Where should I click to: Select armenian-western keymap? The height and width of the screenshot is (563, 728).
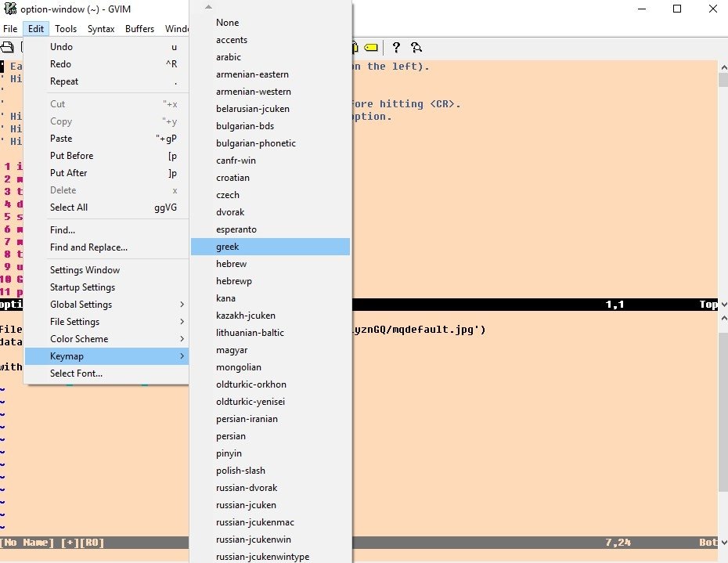click(270, 92)
